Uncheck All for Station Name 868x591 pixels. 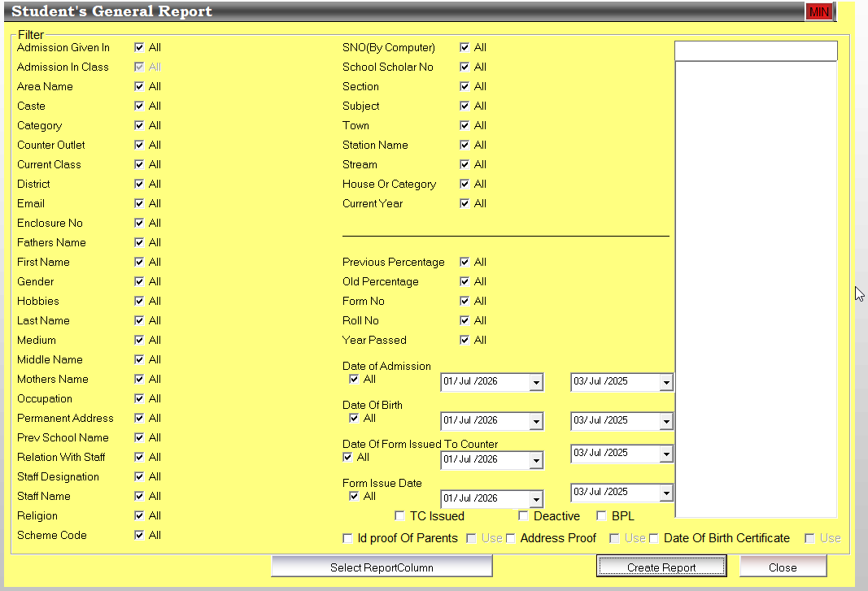465,145
